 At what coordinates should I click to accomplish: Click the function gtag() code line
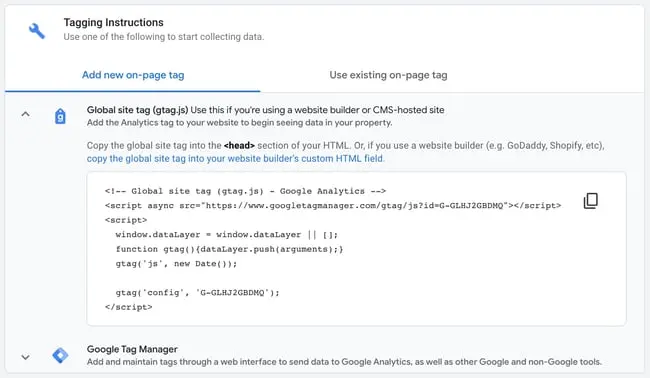[x=229, y=249]
